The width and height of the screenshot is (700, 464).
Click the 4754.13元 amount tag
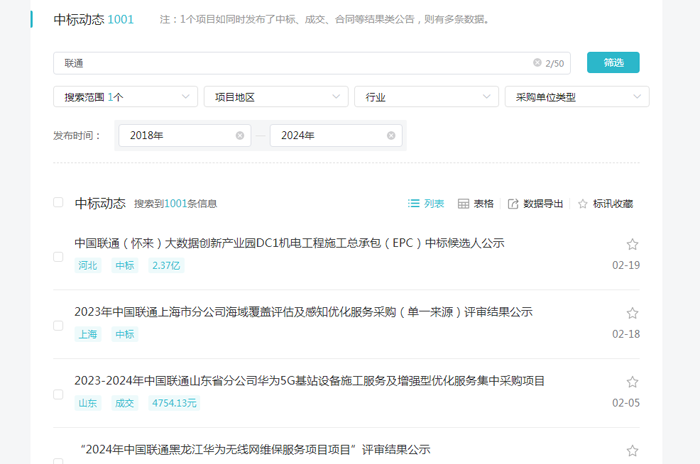tap(174, 403)
